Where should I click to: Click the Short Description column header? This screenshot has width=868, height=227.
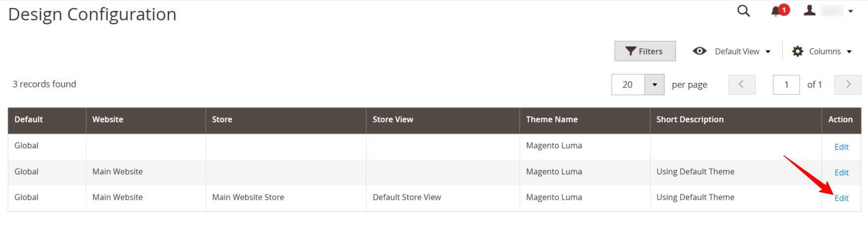pos(690,120)
